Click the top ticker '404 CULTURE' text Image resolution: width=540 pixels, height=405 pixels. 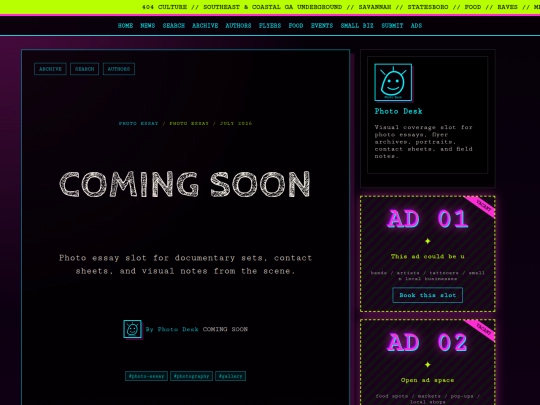(164, 7)
